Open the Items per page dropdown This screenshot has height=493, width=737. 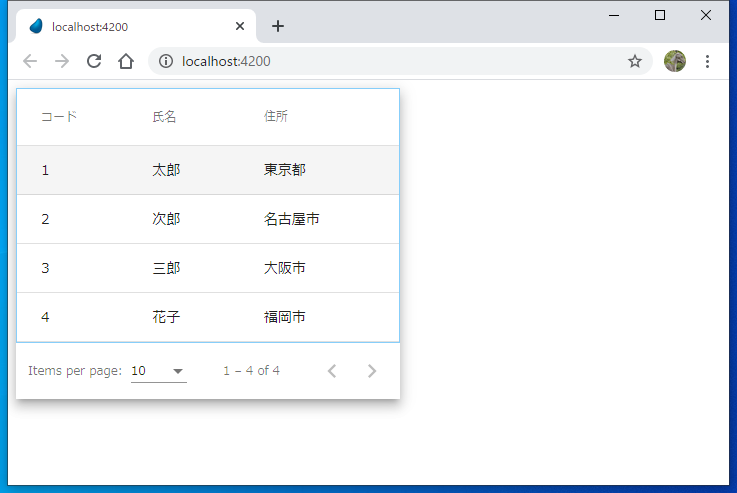click(x=158, y=371)
